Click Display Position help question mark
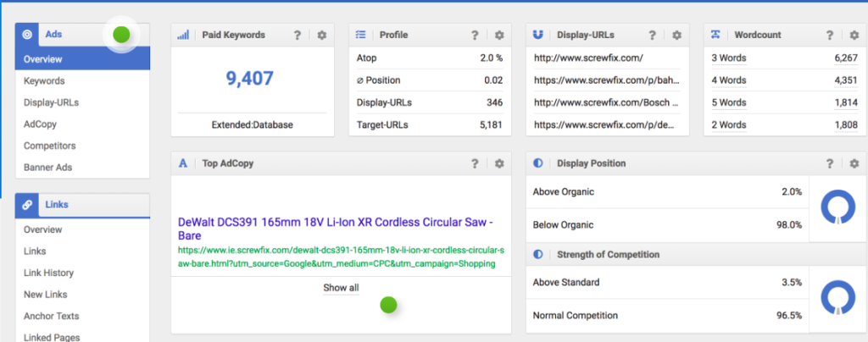 click(831, 163)
